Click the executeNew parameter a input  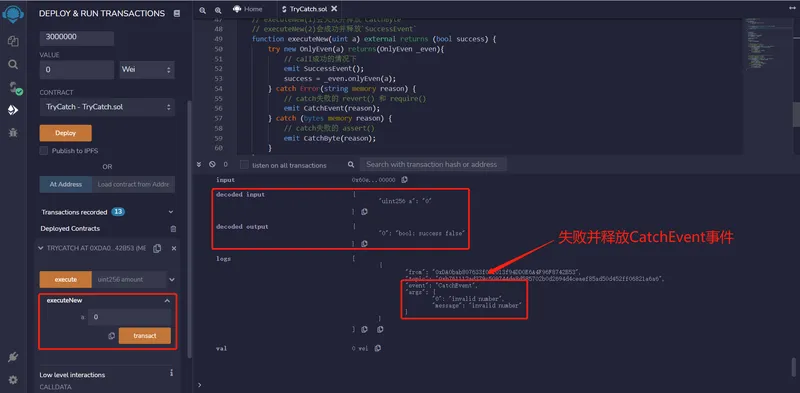tap(130, 317)
